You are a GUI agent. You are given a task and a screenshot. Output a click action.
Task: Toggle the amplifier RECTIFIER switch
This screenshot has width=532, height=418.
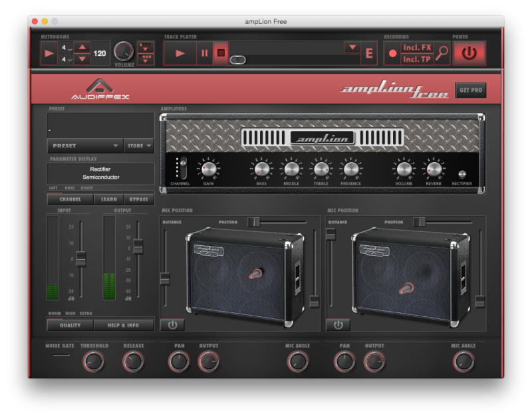(462, 174)
